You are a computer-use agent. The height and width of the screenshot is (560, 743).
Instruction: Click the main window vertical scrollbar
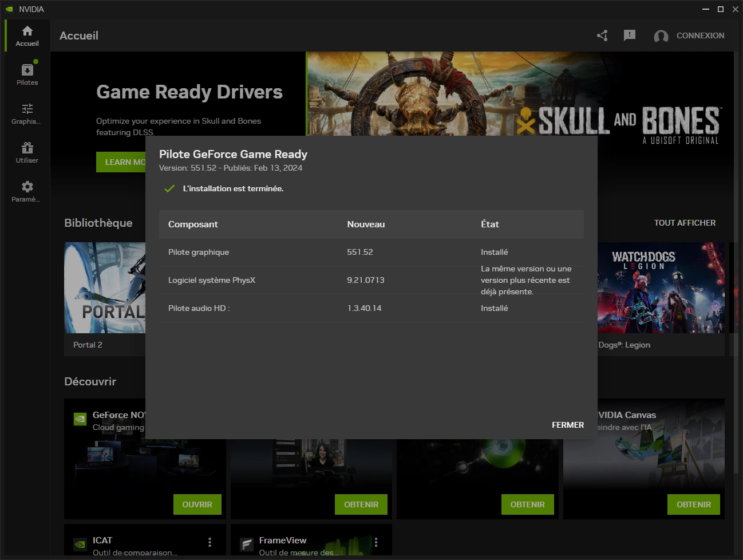[x=737, y=263]
